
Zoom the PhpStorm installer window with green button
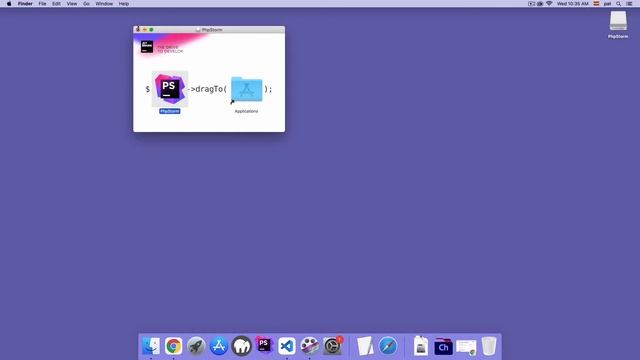tap(151, 29)
